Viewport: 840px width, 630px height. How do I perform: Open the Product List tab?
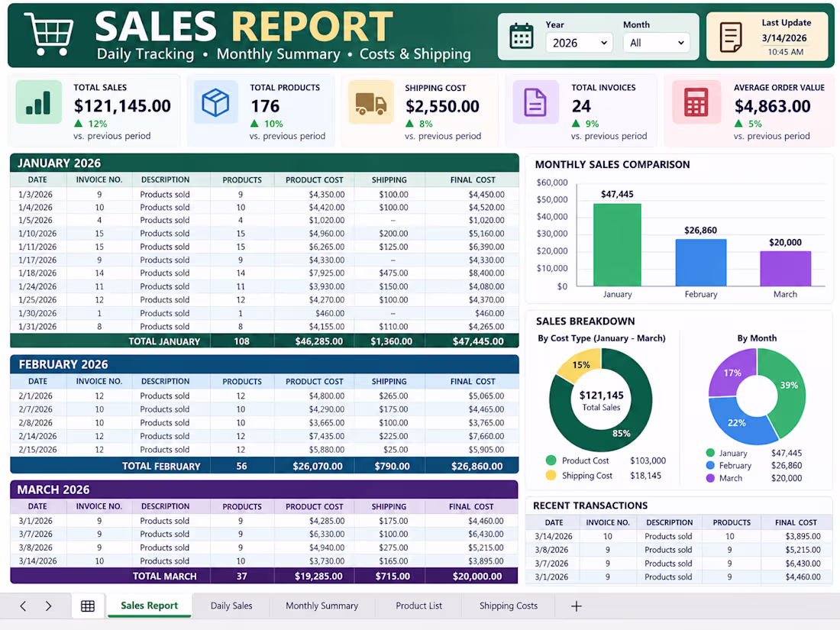(419, 606)
